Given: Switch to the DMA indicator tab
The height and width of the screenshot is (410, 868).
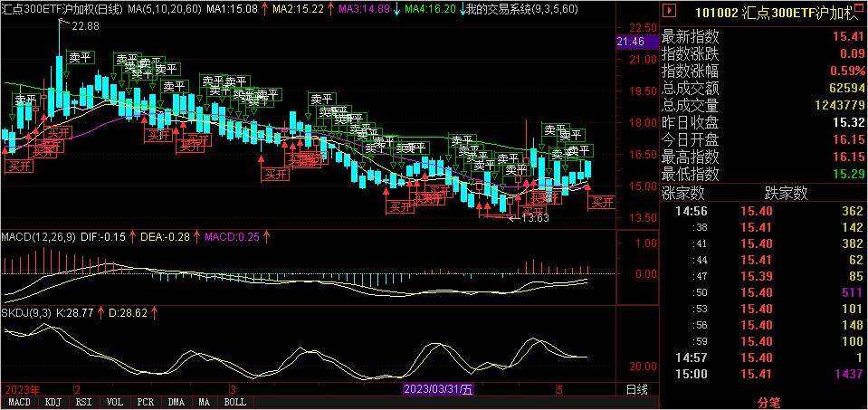Looking at the screenshot, I should (176, 401).
